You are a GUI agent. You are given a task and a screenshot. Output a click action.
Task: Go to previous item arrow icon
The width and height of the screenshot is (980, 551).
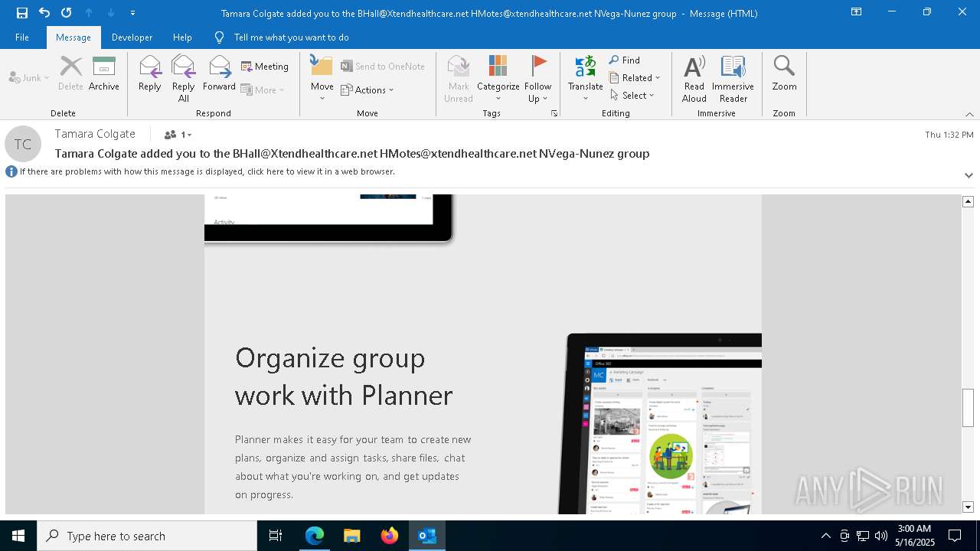click(89, 12)
